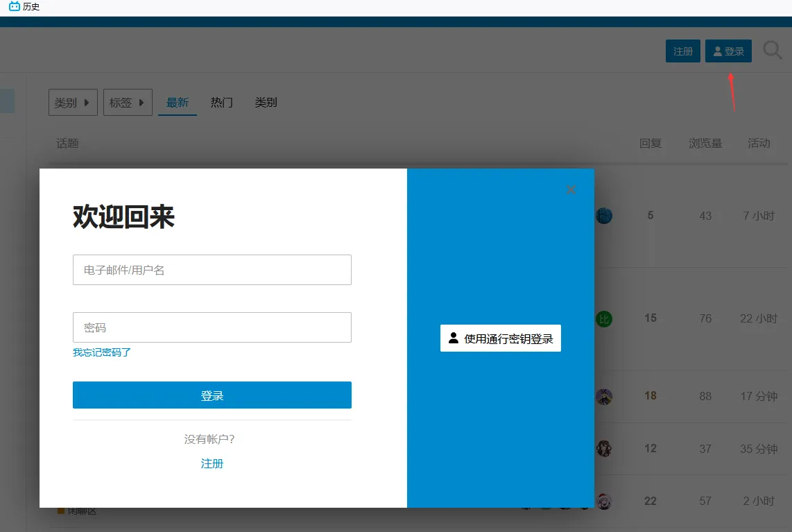Screen dimensions: 792x532
Task: Focus the 密码 input field
Action: click(212, 327)
